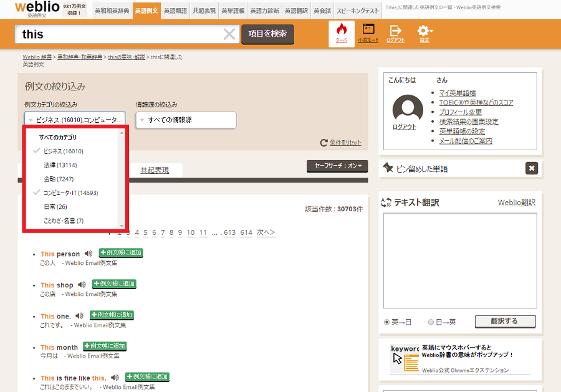Open the 英語類語 tab

click(175, 11)
